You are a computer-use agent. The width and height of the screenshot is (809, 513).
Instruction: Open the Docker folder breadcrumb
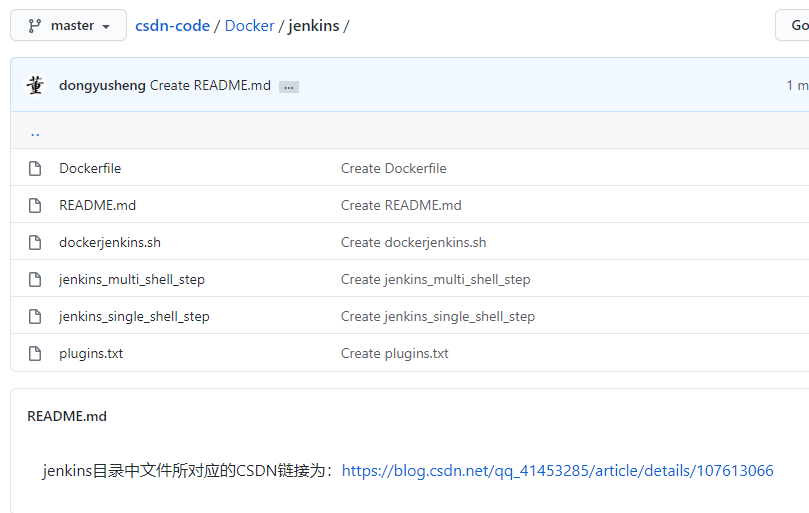[249, 26]
